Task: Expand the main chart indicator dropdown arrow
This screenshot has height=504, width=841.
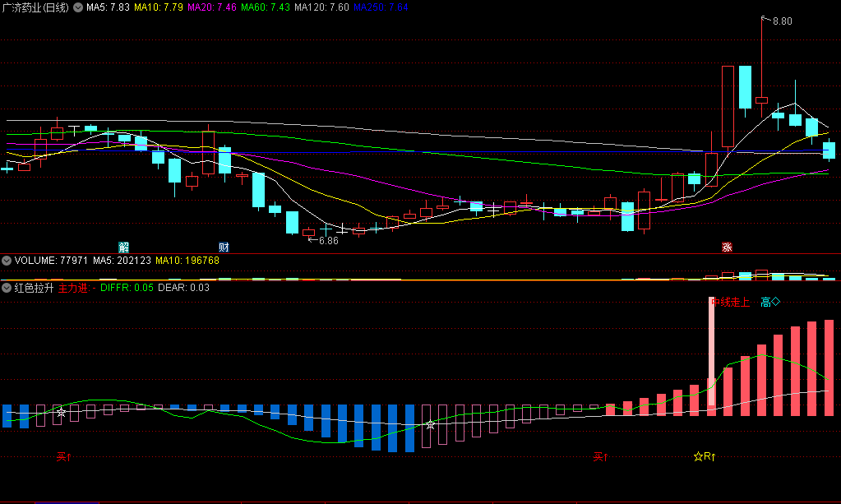Action: (78, 7)
